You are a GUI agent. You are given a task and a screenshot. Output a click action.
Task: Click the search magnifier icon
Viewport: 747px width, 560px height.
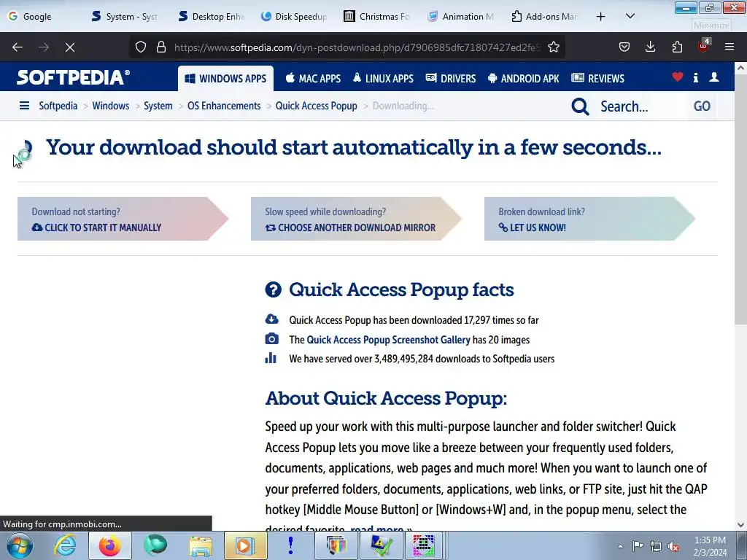point(580,106)
